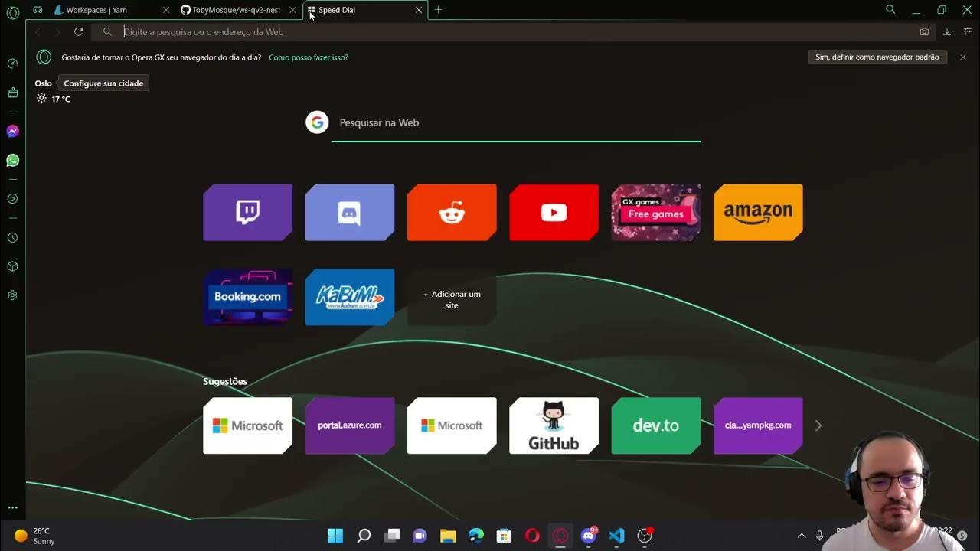Open Microsoft Edge from taskbar
980x551 pixels.
pos(476,536)
